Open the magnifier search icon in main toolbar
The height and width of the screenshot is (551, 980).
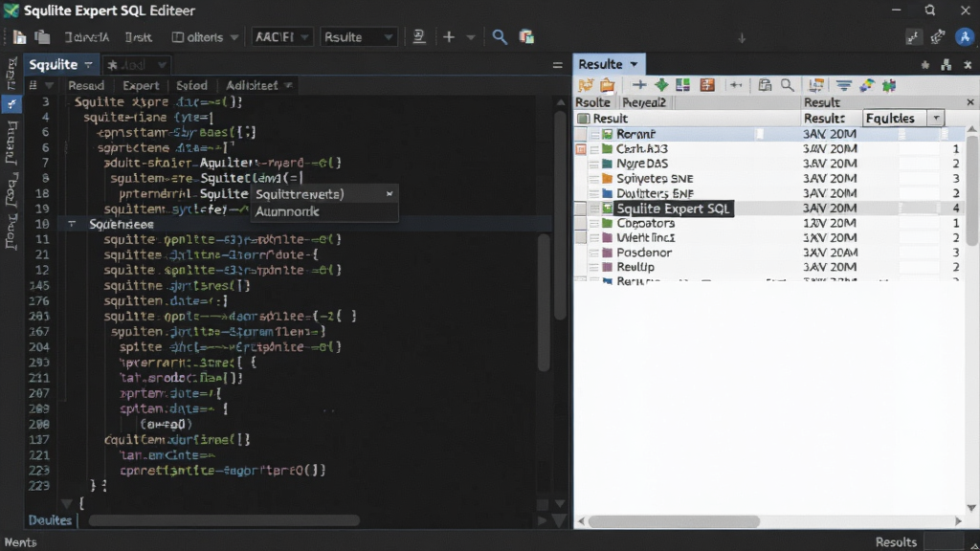pyautogui.click(x=500, y=37)
